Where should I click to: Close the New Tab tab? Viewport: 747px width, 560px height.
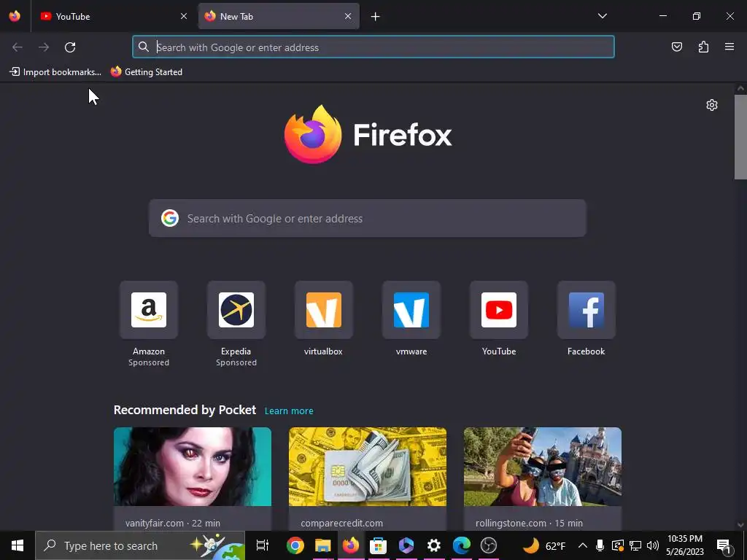point(348,16)
